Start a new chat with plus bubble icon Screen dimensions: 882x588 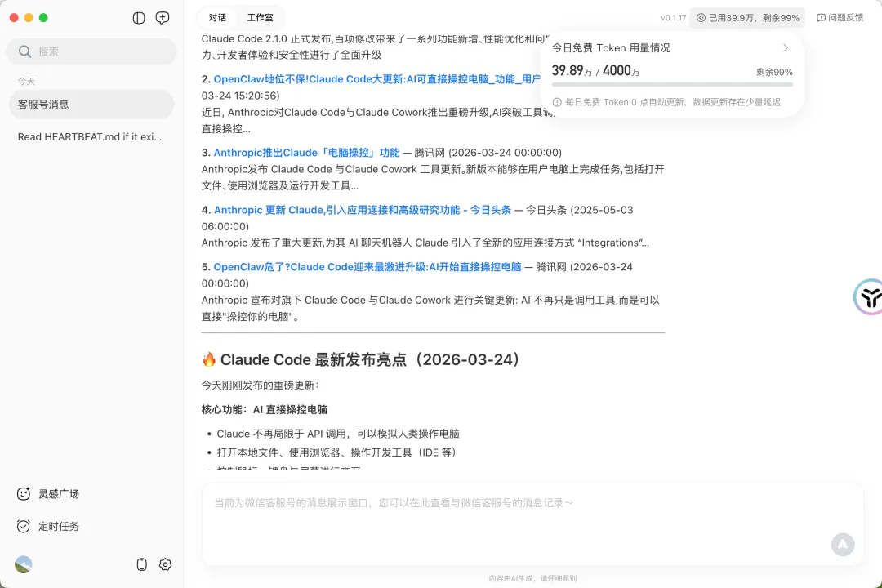pos(163,18)
